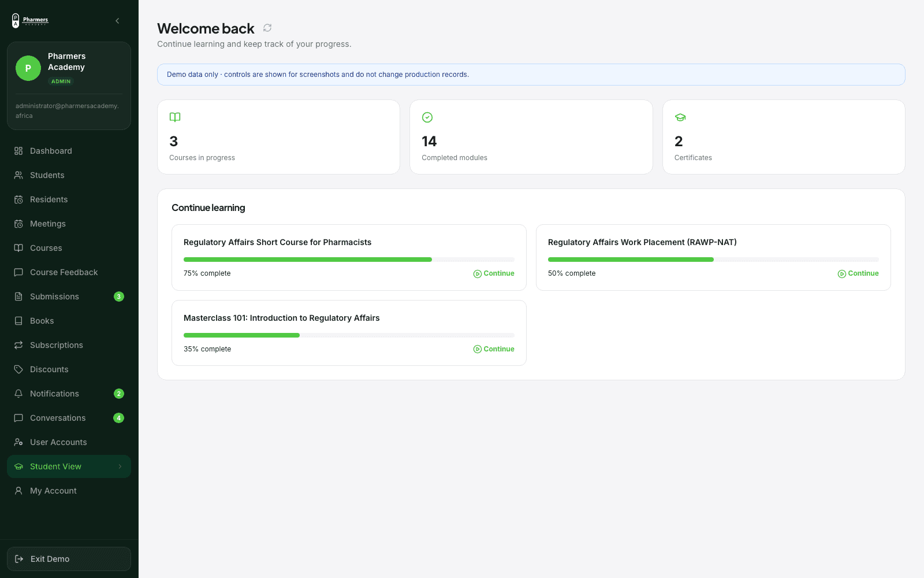Click the administrator email address text

67,110
